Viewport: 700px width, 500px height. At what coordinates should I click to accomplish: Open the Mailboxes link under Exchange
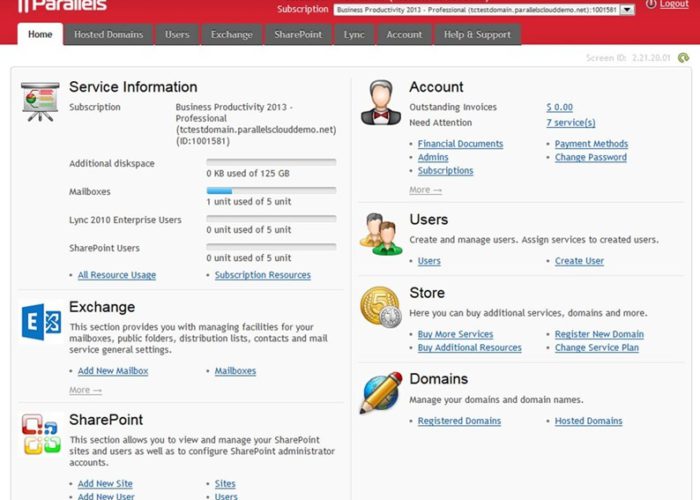click(235, 371)
